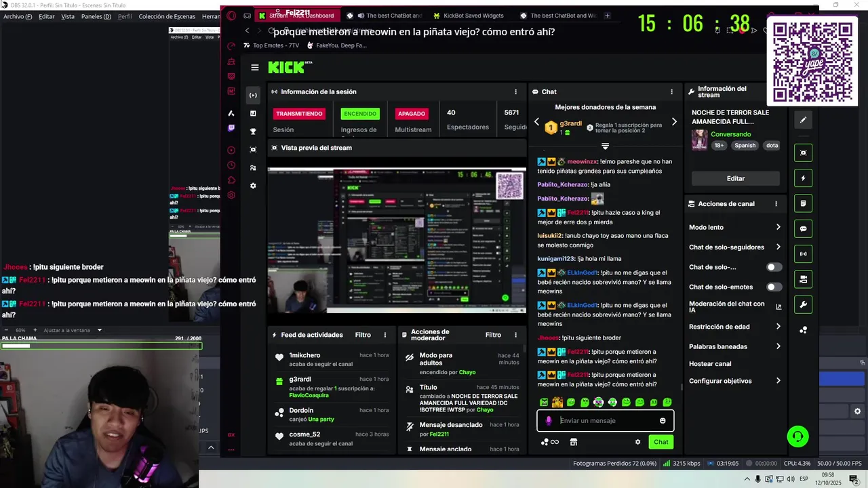Screen dimensions: 868x488
Task: Open the settings gear in Kick sidebar
Action: 253,186
